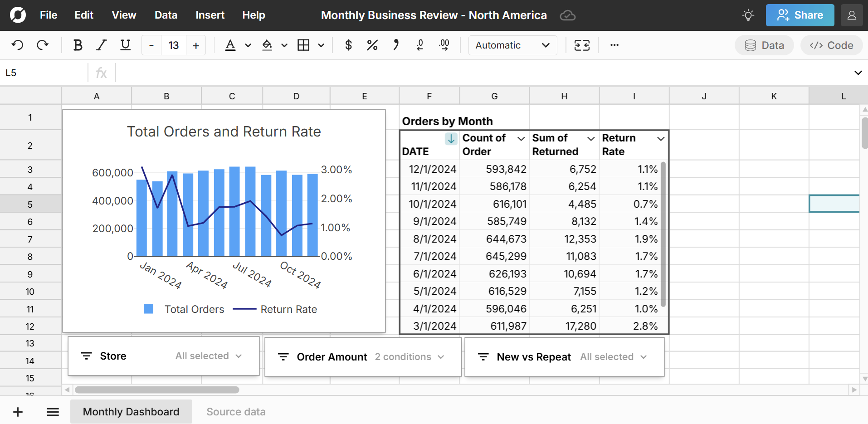Add a new sheet with the plus icon
Image resolution: width=868 pixels, height=424 pixels.
18,411
